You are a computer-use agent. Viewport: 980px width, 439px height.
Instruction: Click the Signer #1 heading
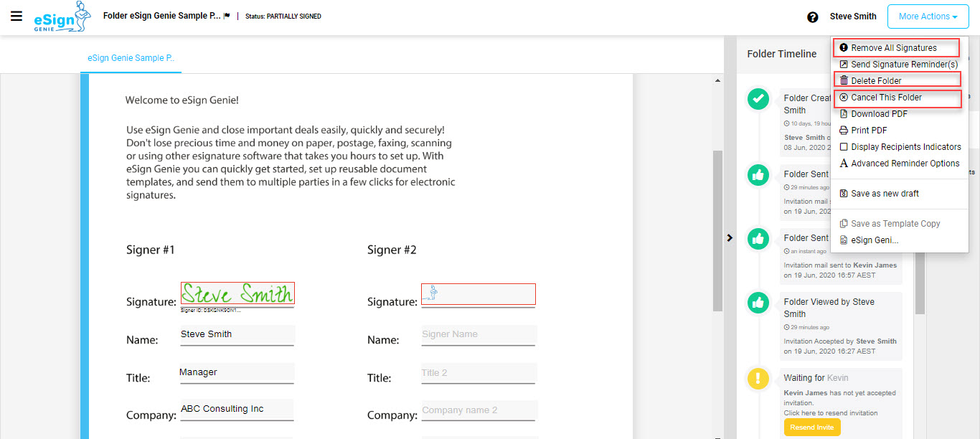coord(151,250)
